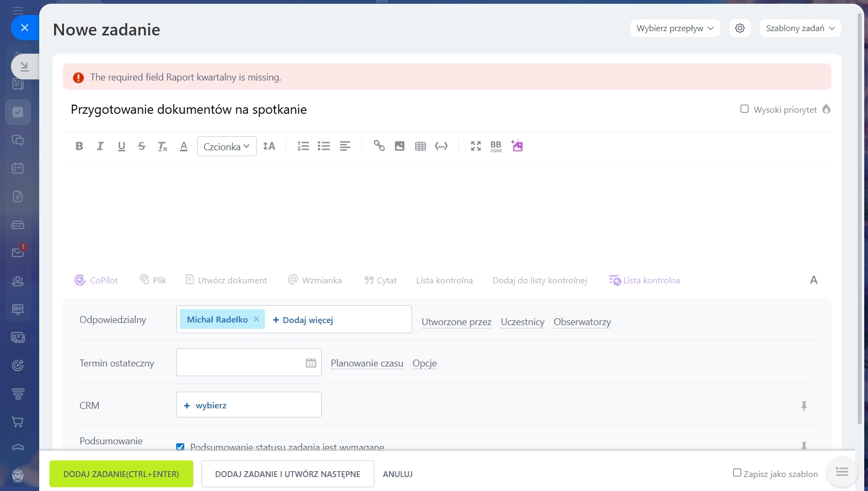Open Szablony zadań dropdown
868x491 pixels.
[x=800, y=28]
